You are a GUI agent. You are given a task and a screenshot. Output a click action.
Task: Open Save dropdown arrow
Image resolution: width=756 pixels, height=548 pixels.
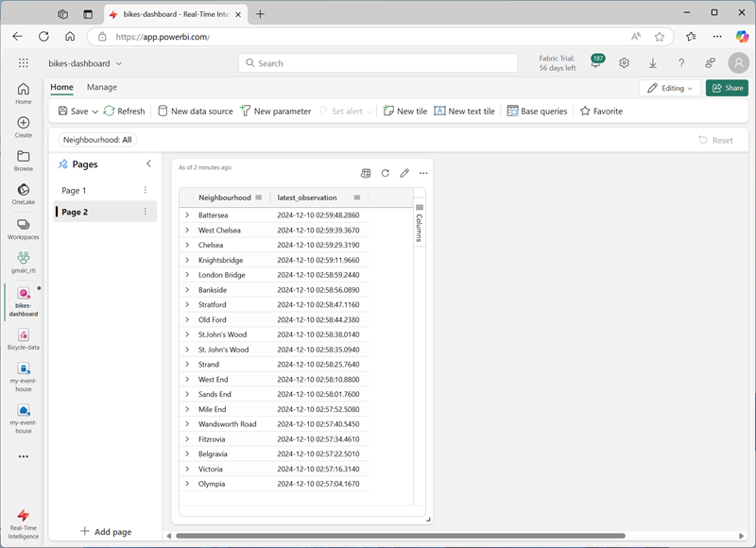95,111
